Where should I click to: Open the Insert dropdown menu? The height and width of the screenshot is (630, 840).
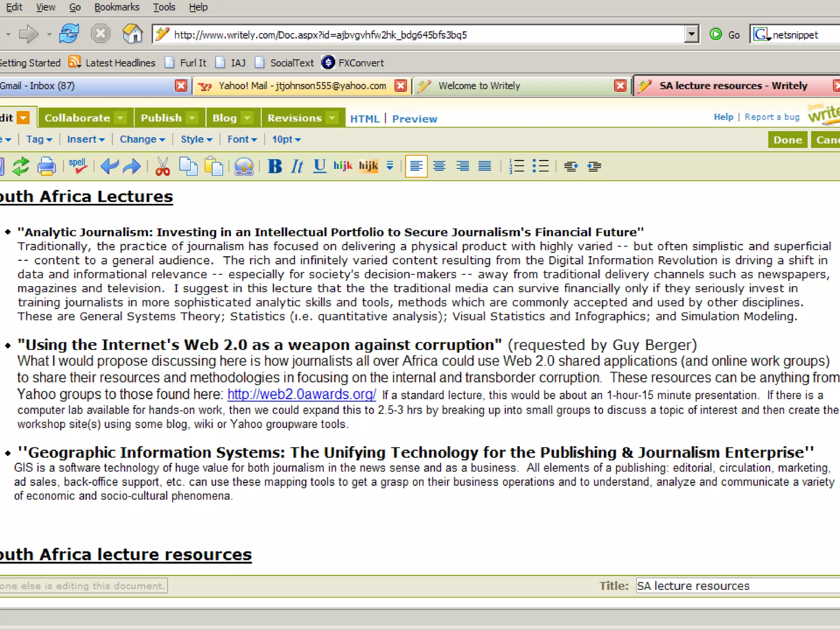coord(86,139)
